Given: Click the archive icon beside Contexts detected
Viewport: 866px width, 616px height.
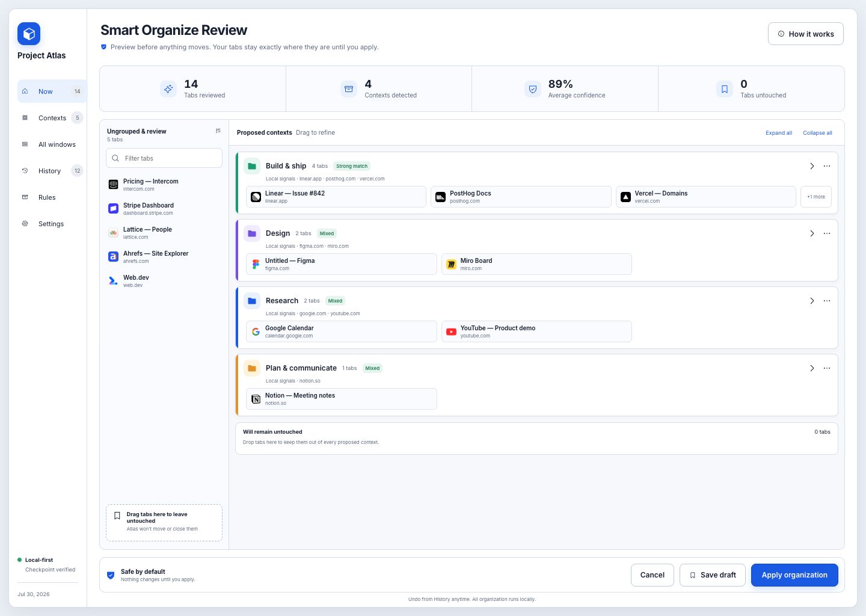Looking at the screenshot, I should coord(349,89).
